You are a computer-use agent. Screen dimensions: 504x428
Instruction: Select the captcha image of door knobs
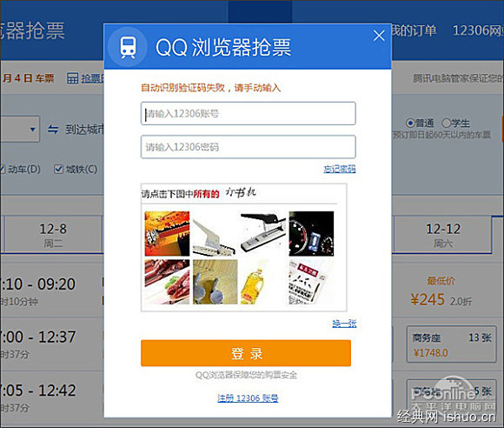[215, 282]
